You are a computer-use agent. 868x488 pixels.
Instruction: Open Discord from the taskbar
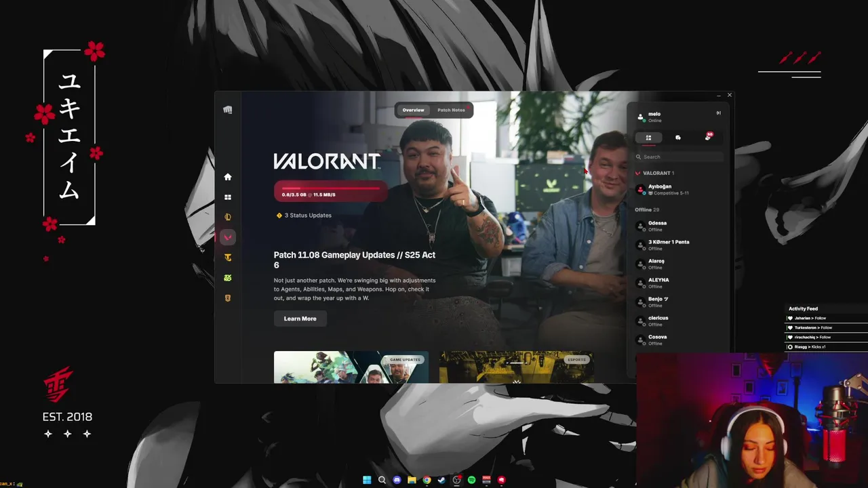click(x=397, y=480)
